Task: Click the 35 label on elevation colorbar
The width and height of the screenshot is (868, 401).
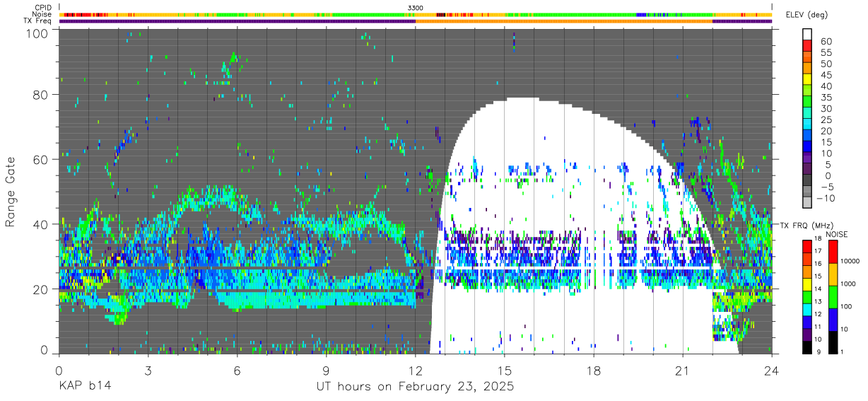Action: click(x=825, y=98)
